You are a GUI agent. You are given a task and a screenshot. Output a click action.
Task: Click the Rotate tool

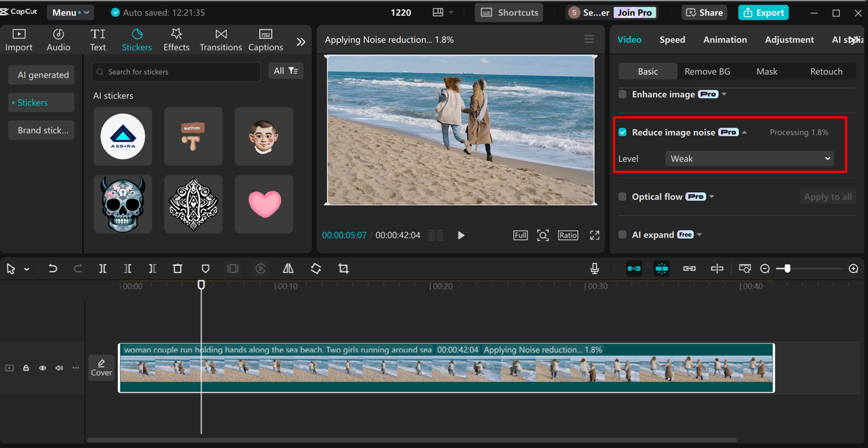(x=316, y=269)
